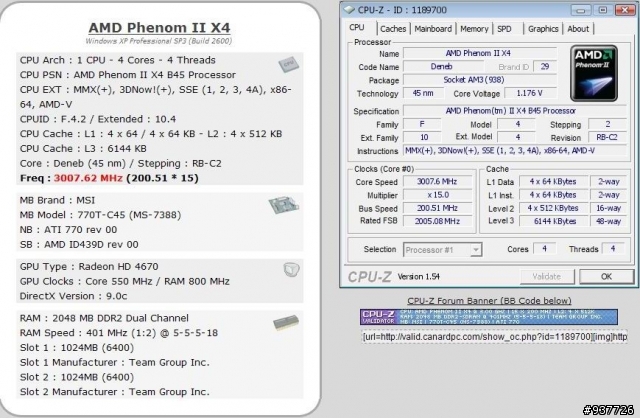
Task: Switch to the Memory tab
Action: (x=474, y=29)
